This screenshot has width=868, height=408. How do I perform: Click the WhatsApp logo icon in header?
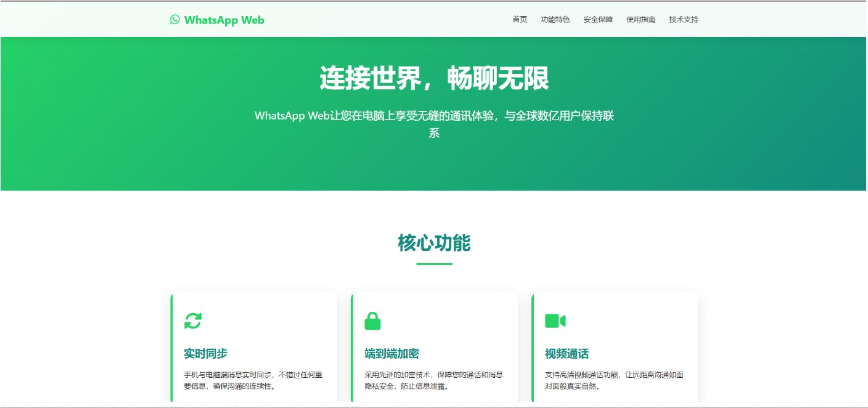pyautogui.click(x=174, y=20)
